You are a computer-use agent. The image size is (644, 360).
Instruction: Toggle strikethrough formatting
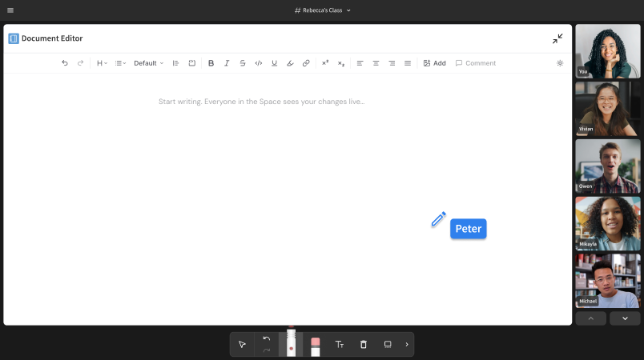243,63
